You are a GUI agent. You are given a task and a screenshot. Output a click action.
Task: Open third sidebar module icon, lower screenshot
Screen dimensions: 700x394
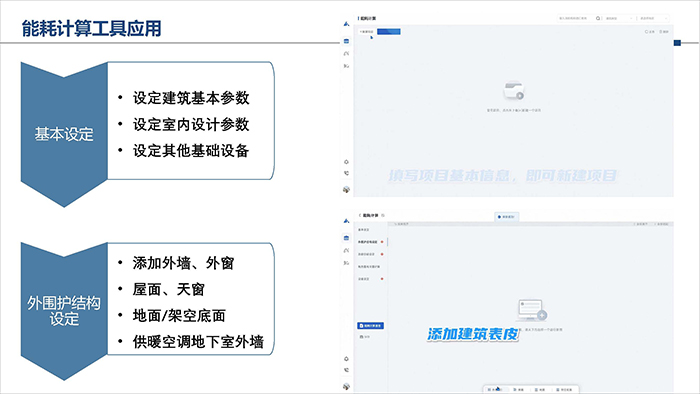(x=346, y=263)
